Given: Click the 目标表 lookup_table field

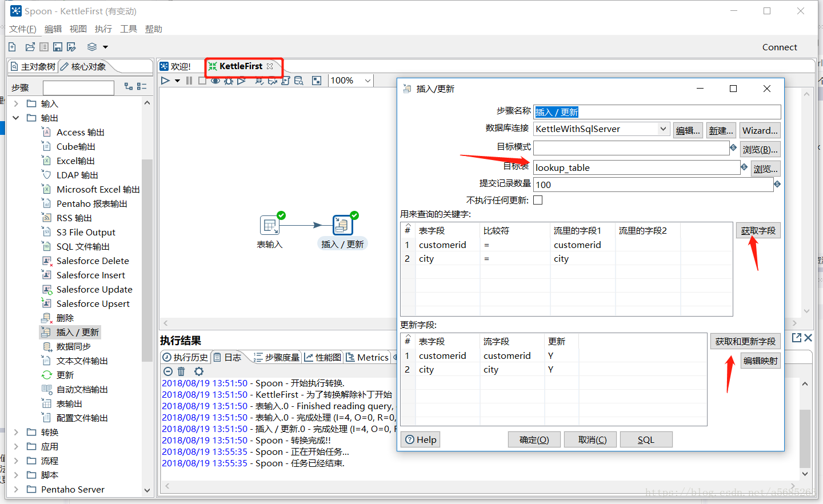Looking at the screenshot, I should (x=637, y=167).
